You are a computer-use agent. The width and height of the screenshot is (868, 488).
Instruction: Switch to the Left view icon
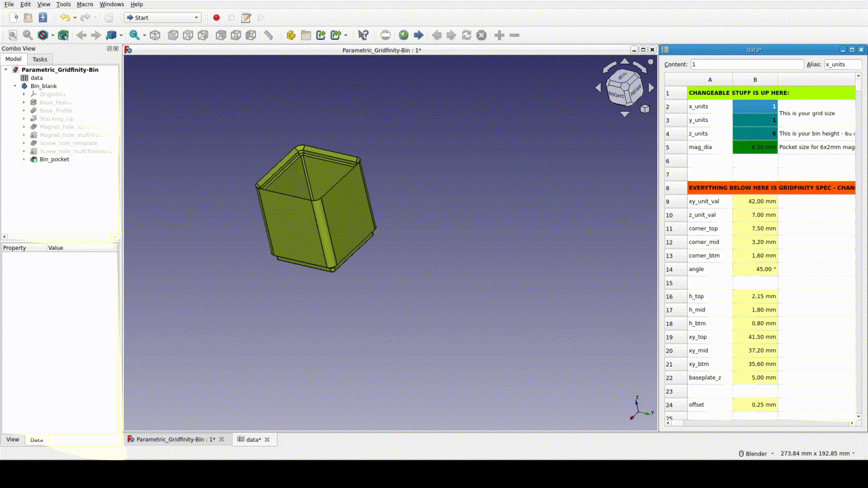coord(250,35)
